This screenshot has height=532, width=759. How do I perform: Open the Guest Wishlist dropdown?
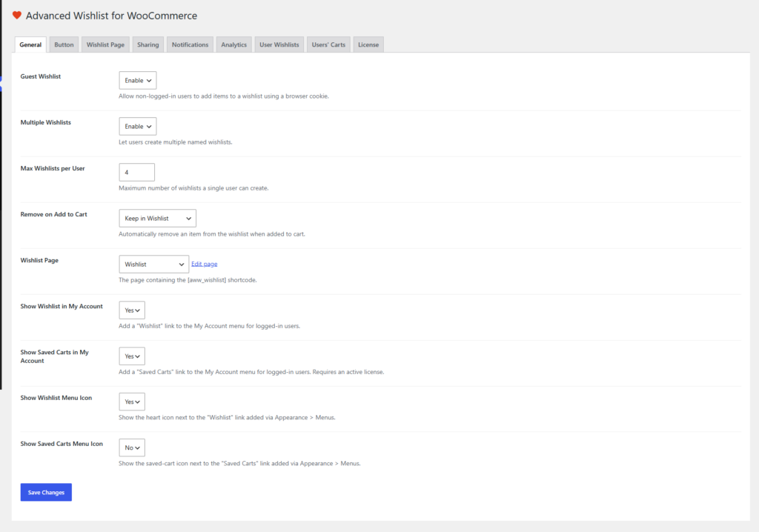click(x=137, y=80)
